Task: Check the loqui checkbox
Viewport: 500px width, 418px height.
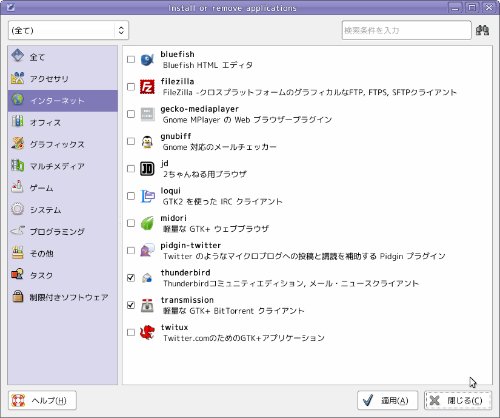Action: pos(131,196)
